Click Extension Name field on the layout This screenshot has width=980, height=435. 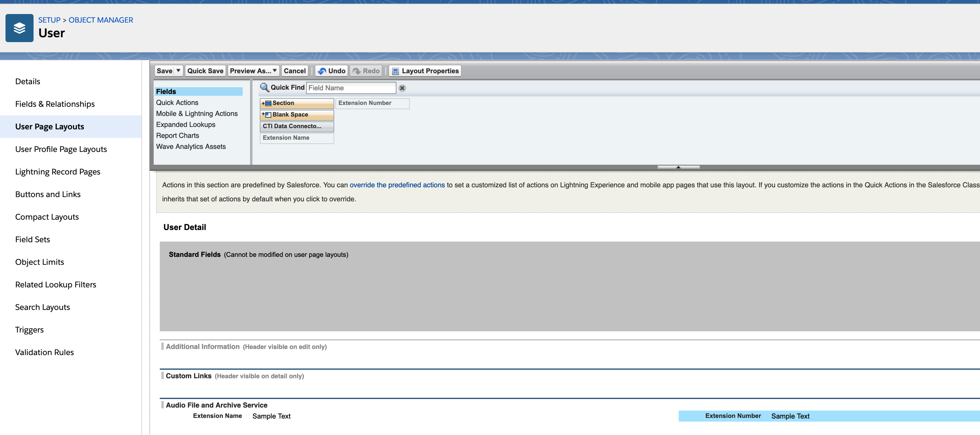coord(242,416)
